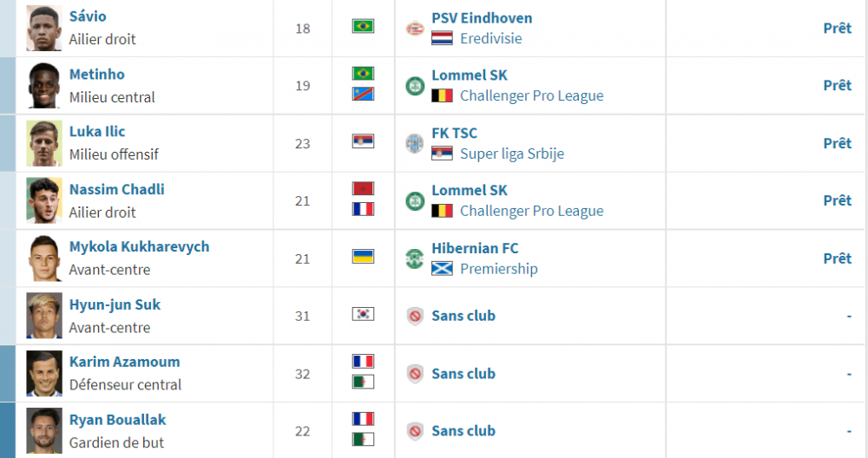868x458 pixels.
Task: Click South Korean flag in Hyun-jun Suk's row
Action: pos(363,314)
